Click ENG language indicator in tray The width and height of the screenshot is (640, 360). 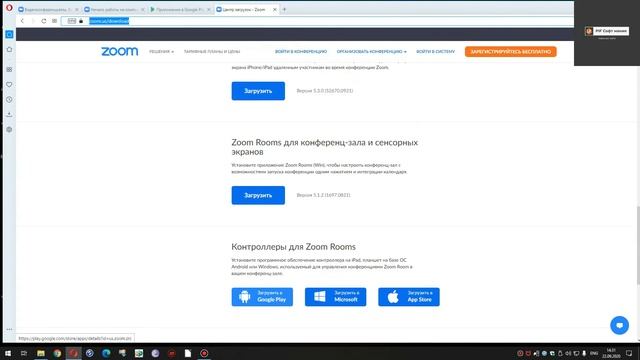click(594, 353)
